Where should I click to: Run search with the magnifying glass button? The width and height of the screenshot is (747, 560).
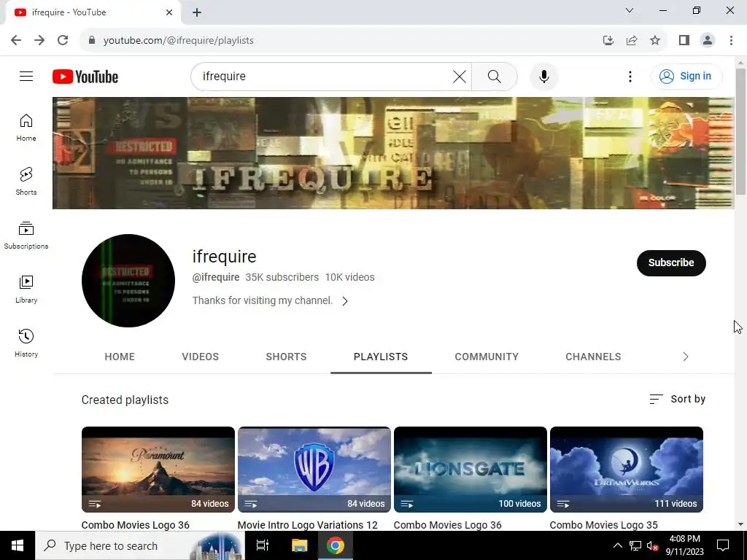[495, 76]
